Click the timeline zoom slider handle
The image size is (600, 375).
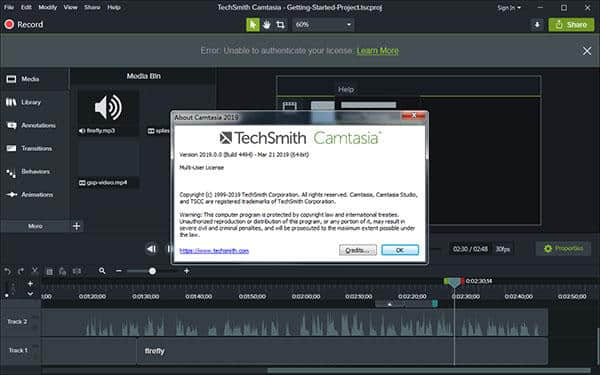click(x=152, y=271)
